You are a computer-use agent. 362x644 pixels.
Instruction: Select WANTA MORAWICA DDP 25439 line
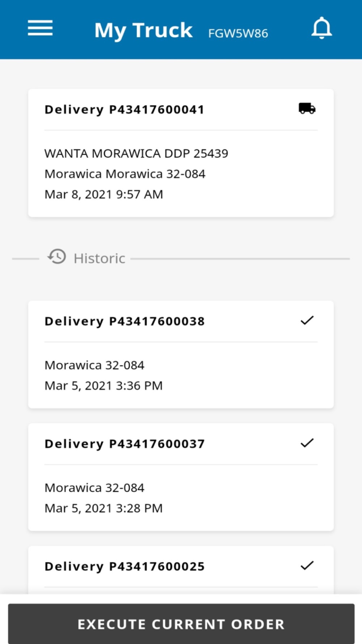coord(136,154)
